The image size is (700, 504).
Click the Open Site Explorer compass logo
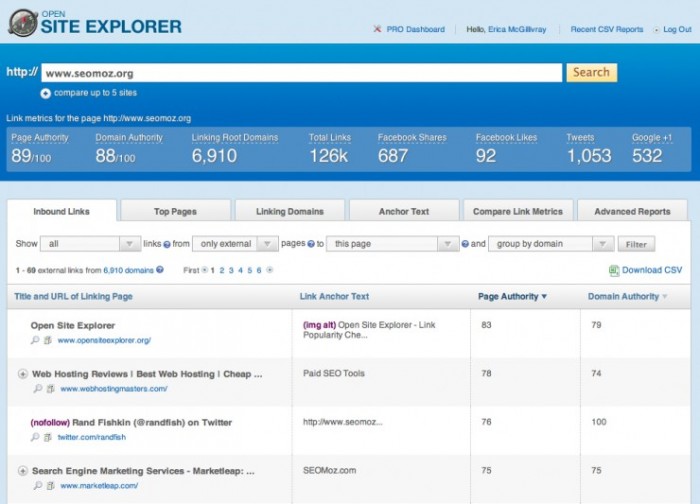pos(23,23)
